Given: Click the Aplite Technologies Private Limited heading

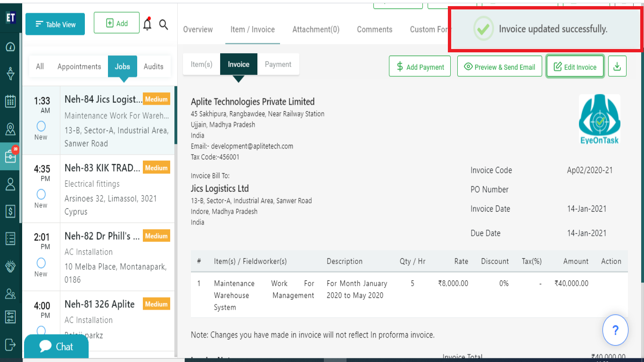Looking at the screenshot, I should (253, 102).
